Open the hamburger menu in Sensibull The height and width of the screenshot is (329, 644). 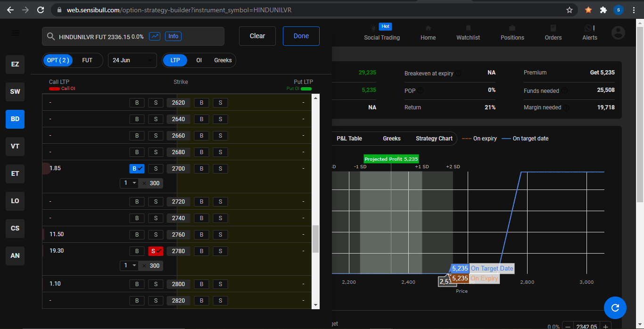[16, 33]
